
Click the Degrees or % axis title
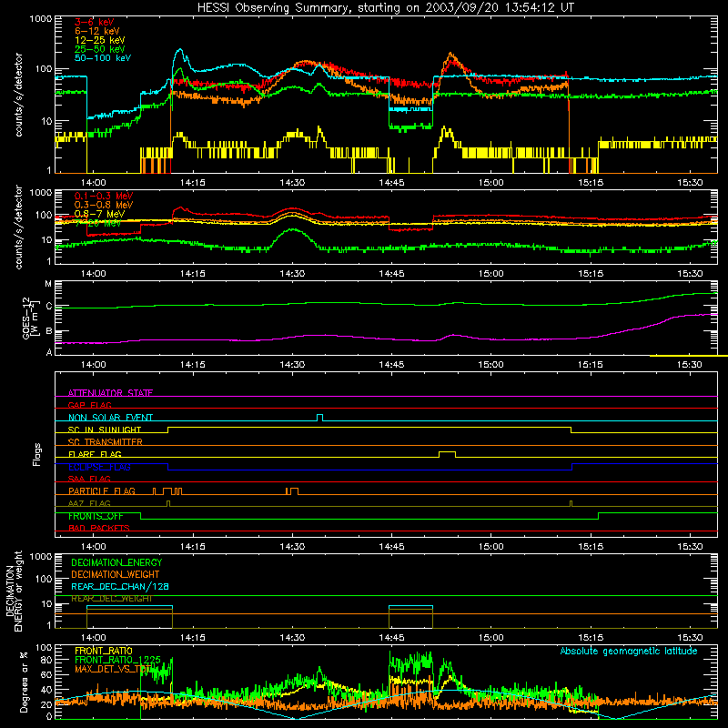pyautogui.click(x=24, y=682)
